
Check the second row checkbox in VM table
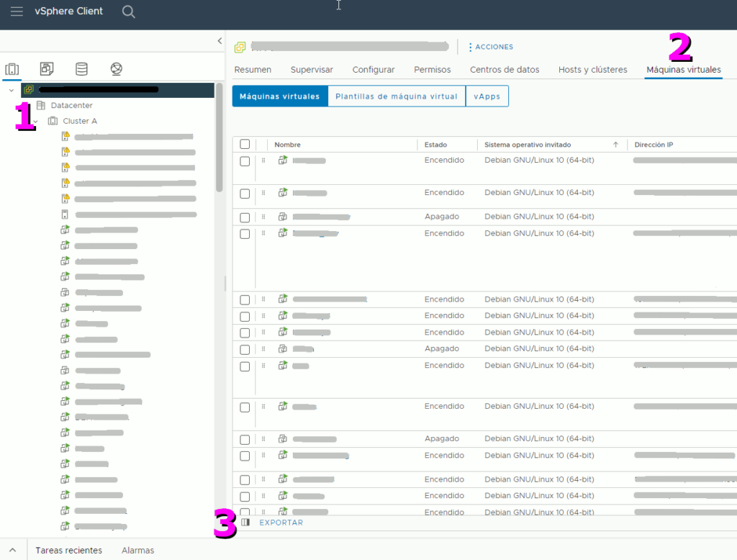click(245, 194)
